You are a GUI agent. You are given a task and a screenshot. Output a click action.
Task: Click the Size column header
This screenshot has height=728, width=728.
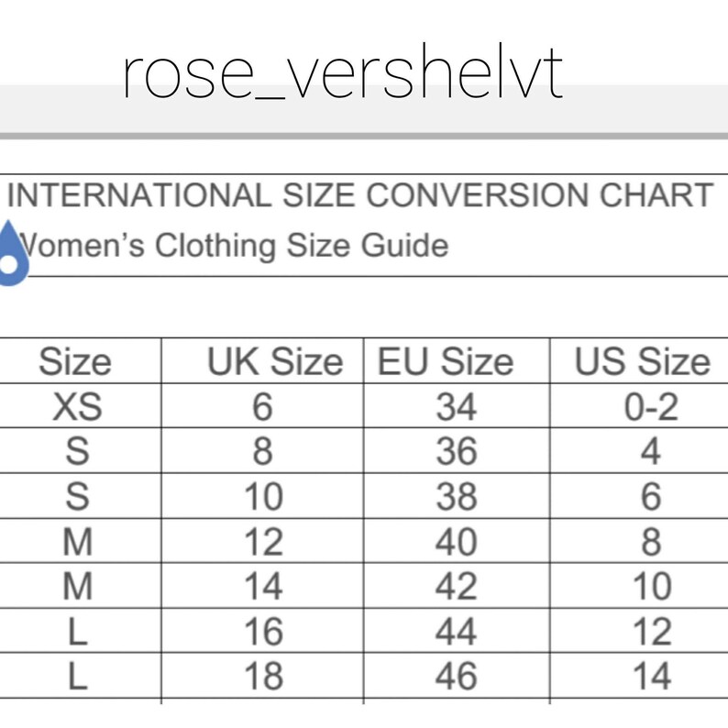click(75, 361)
